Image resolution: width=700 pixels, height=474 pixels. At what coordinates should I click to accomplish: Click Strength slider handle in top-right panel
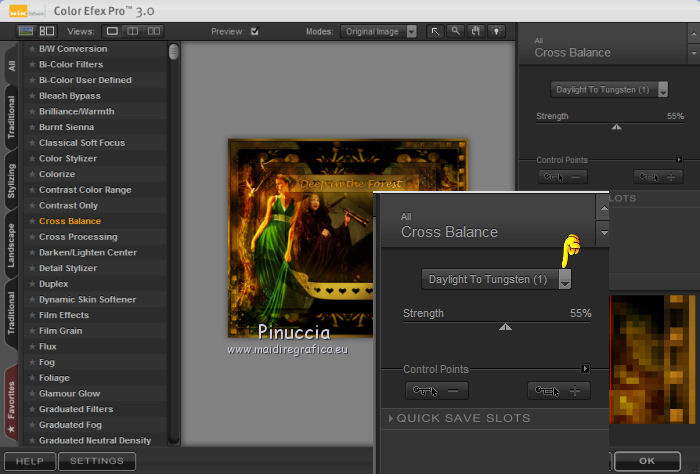pos(617,127)
